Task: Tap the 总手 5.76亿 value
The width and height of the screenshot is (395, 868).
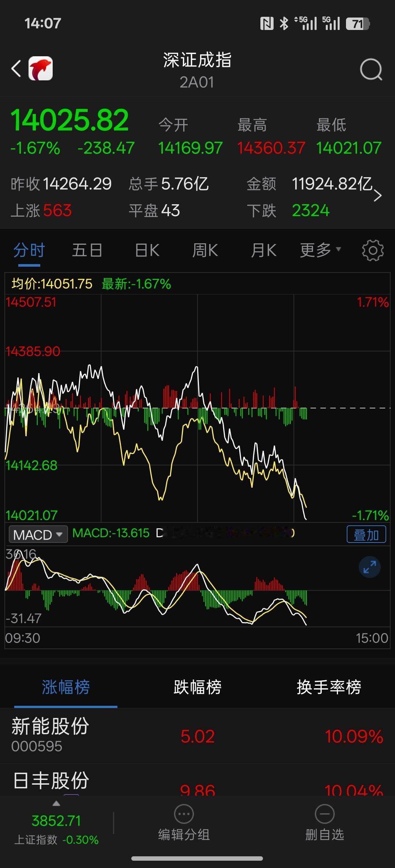Action: pyautogui.click(x=185, y=184)
